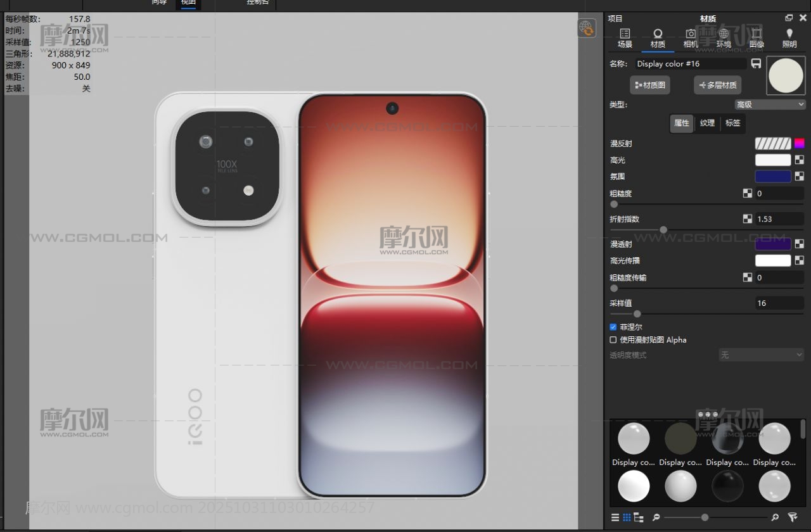Toggle the 菲涅尔 (Fresnel) checkbox
The width and height of the screenshot is (811, 532).
(613, 327)
